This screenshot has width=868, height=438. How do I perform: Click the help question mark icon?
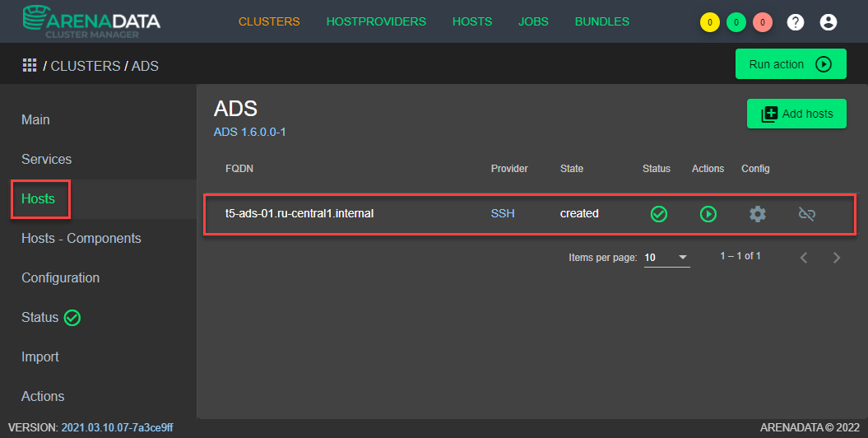coord(796,22)
